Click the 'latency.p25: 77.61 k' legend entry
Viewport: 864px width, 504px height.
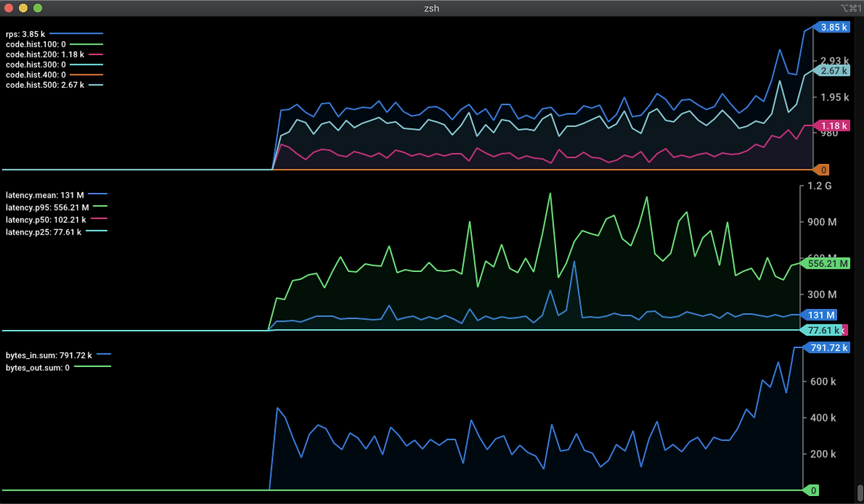coord(57,232)
